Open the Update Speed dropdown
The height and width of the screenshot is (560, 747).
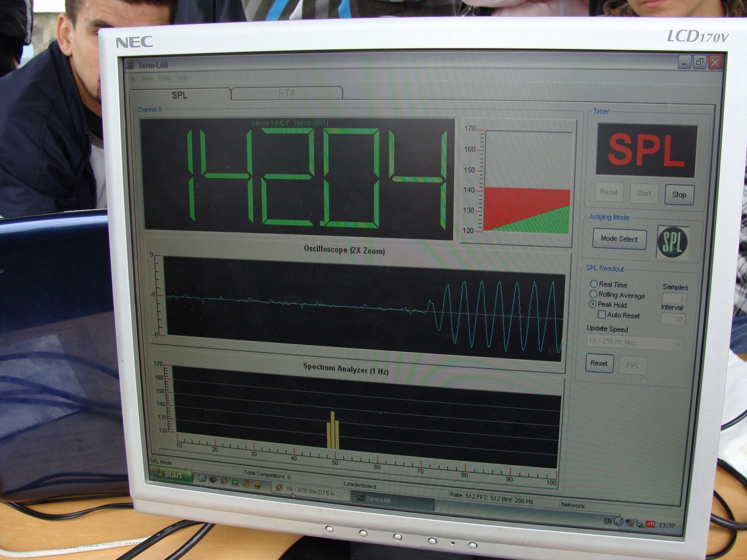(634, 343)
